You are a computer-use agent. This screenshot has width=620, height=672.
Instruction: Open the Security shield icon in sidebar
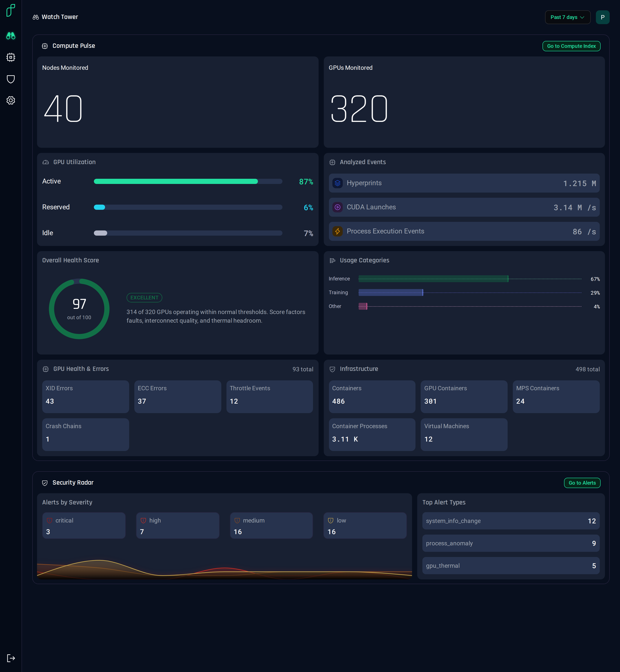click(11, 79)
